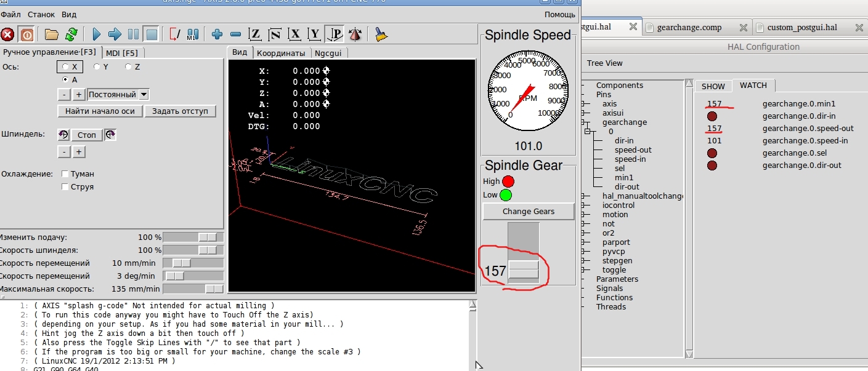Step to next line of program

coord(115,34)
